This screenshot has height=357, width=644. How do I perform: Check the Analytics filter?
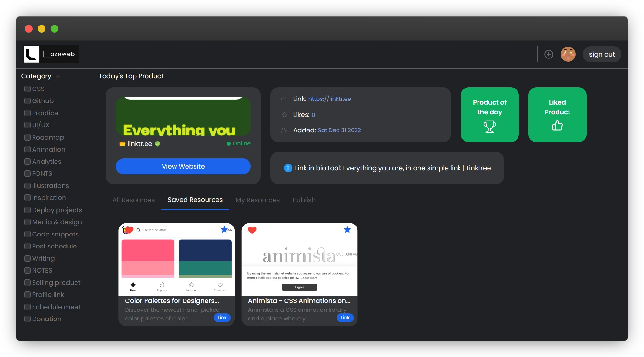tap(27, 162)
